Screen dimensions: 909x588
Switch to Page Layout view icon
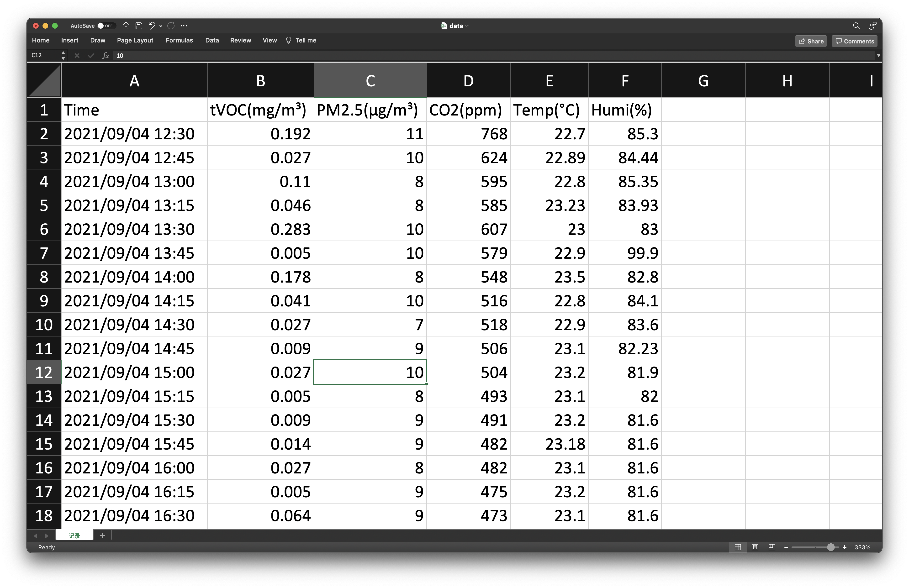[x=755, y=547]
